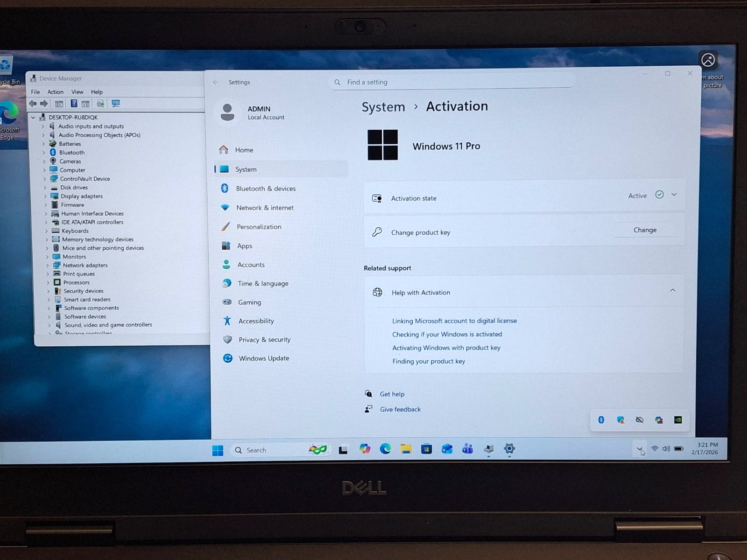Click Bluetooth icon in the tray overflow popup
The height and width of the screenshot is (560, 747).
click(601, 420)
